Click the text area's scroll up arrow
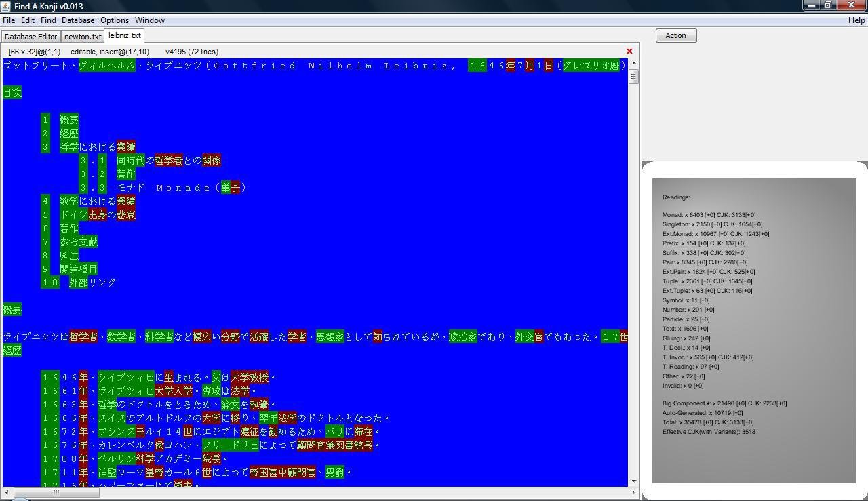 coord(633,63)
